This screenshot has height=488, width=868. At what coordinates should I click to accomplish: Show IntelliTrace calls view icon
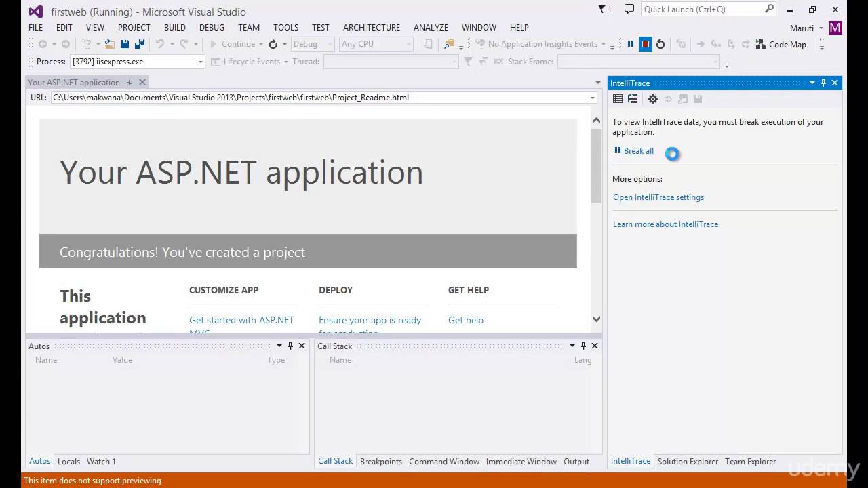633,99
